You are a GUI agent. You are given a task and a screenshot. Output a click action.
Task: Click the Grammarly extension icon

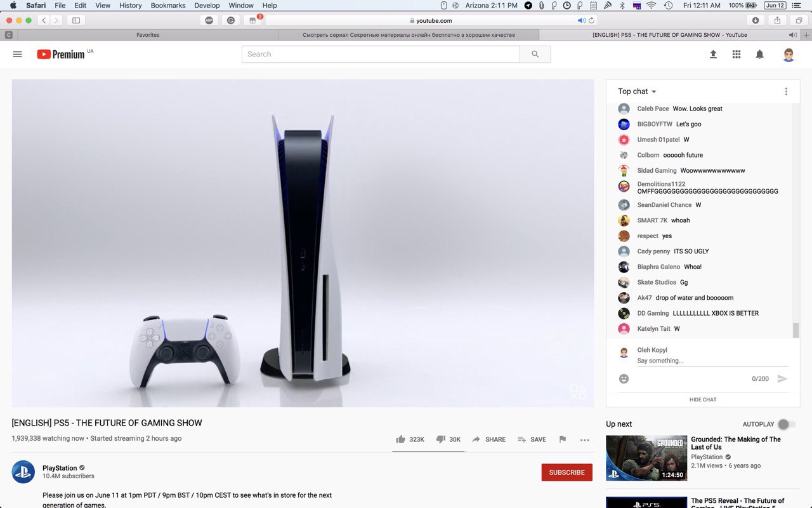click(x=231, y=20)
